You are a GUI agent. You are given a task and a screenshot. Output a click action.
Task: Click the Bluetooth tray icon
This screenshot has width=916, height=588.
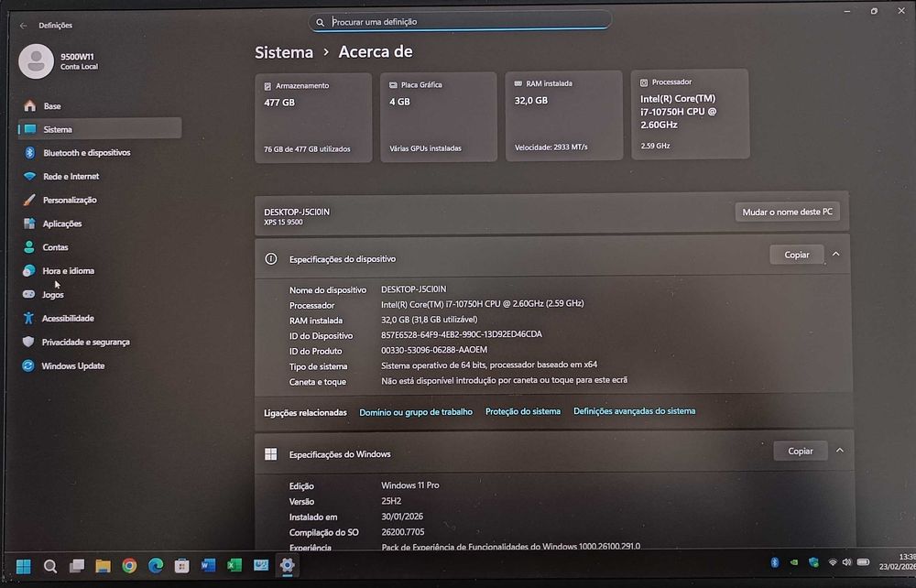[x=775, y=562]
